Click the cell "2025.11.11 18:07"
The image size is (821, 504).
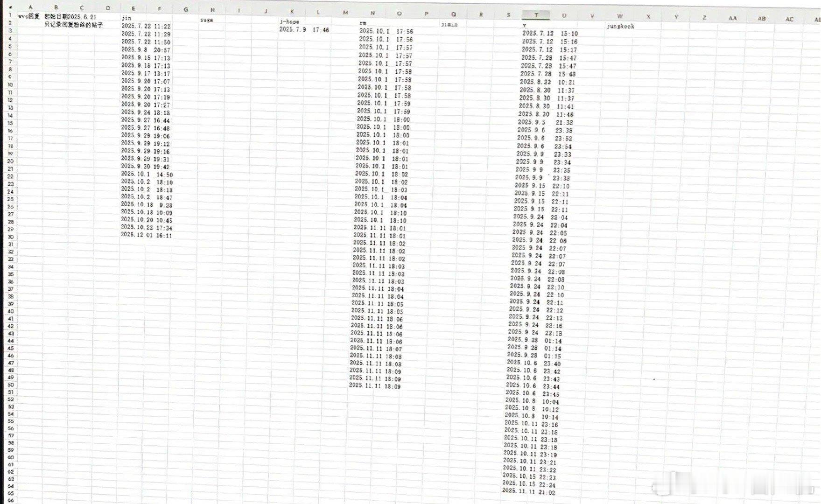click(376, 348)
